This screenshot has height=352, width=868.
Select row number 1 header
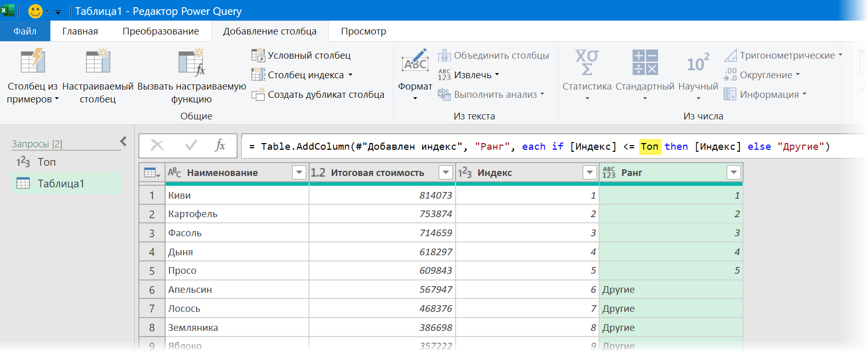click(152, 196)
